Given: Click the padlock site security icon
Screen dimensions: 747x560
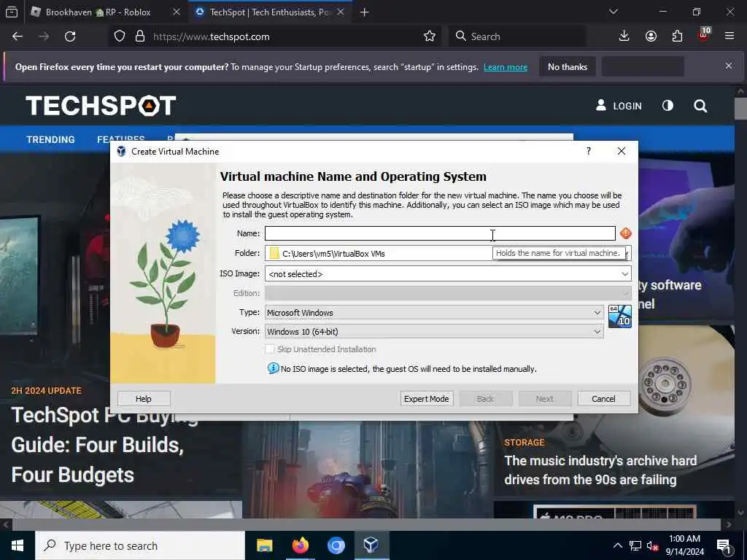Looking at the screenshot, I should (139, 36).
